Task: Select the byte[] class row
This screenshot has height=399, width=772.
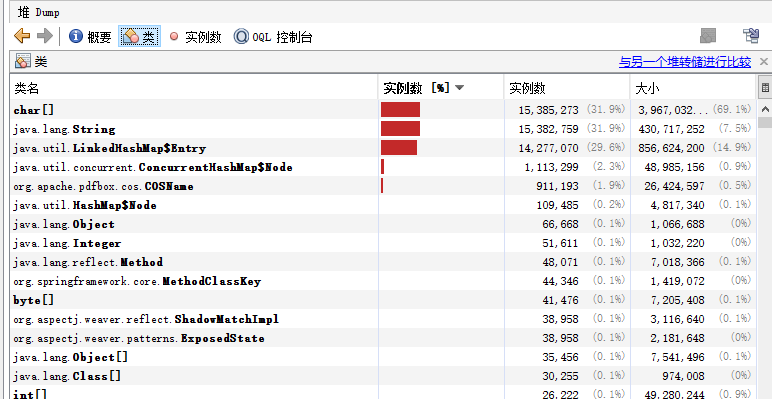Action: tap(383, 300)
